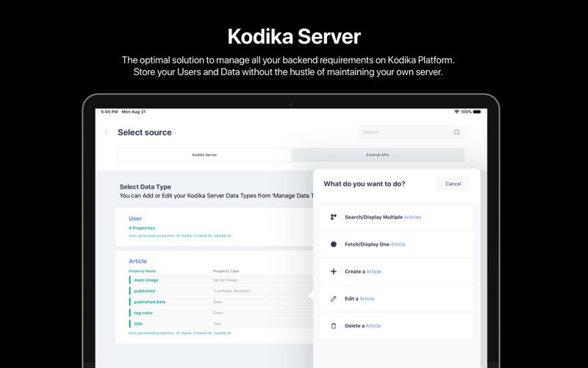Click the pencil icon for Edit
The width and height of the screenshot is (588, 368).
click(x=334, y=299)
